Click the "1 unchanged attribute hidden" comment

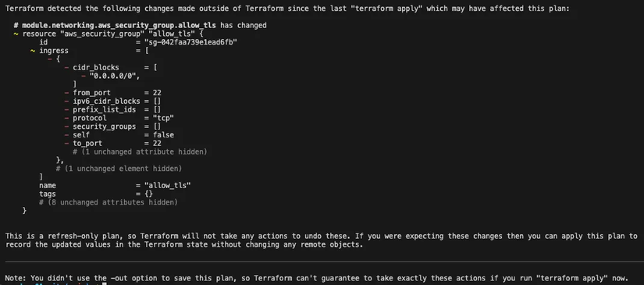(140, 152)
